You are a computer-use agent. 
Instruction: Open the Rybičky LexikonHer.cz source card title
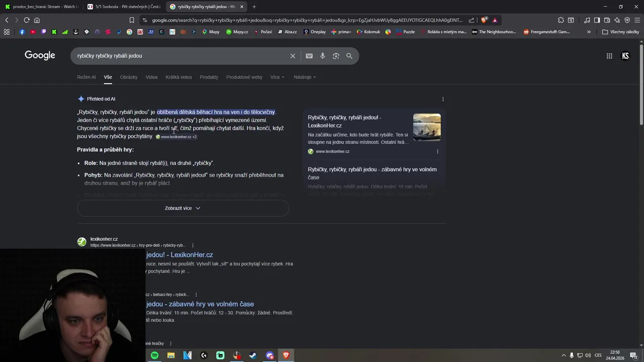pyautogui.click(x=345, y=121)
